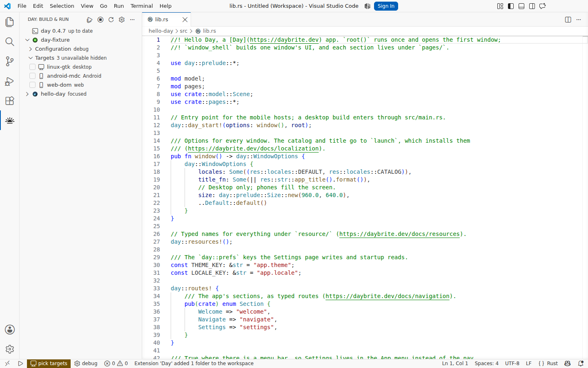Open the chat sparkle icon in title bar
The width and height of the screenshot is (588, 368).
(x=543, y=6)
